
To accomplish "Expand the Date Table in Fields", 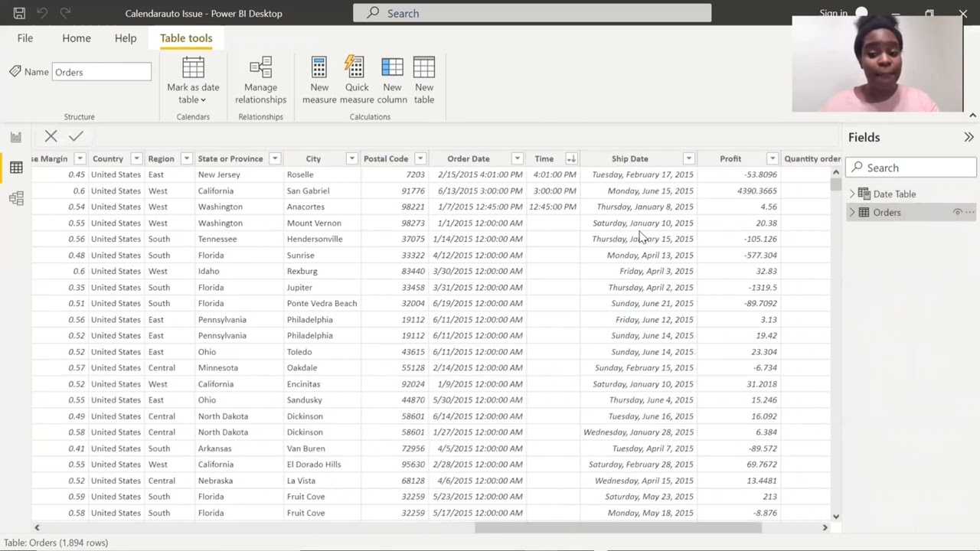I will coord(852,194).
